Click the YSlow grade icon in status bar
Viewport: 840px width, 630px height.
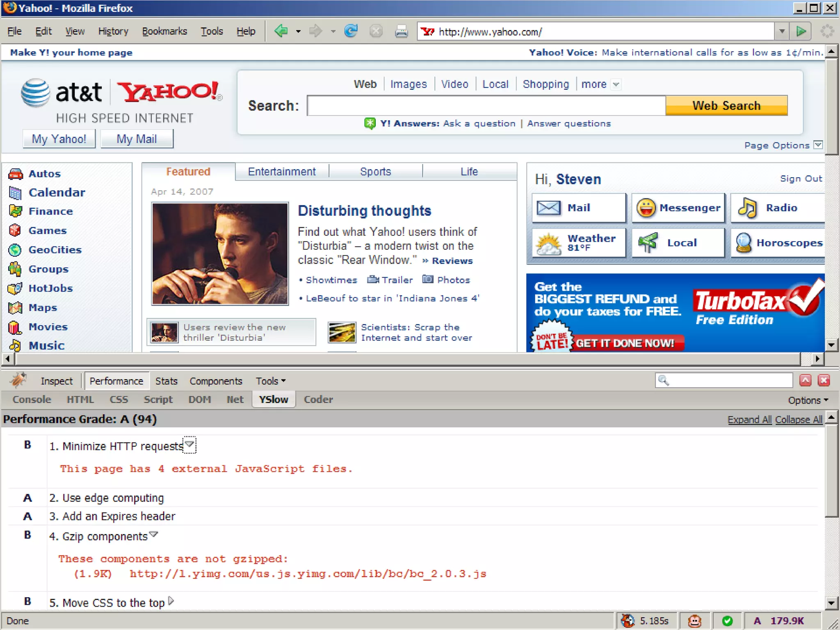click(x=757, y=621)
